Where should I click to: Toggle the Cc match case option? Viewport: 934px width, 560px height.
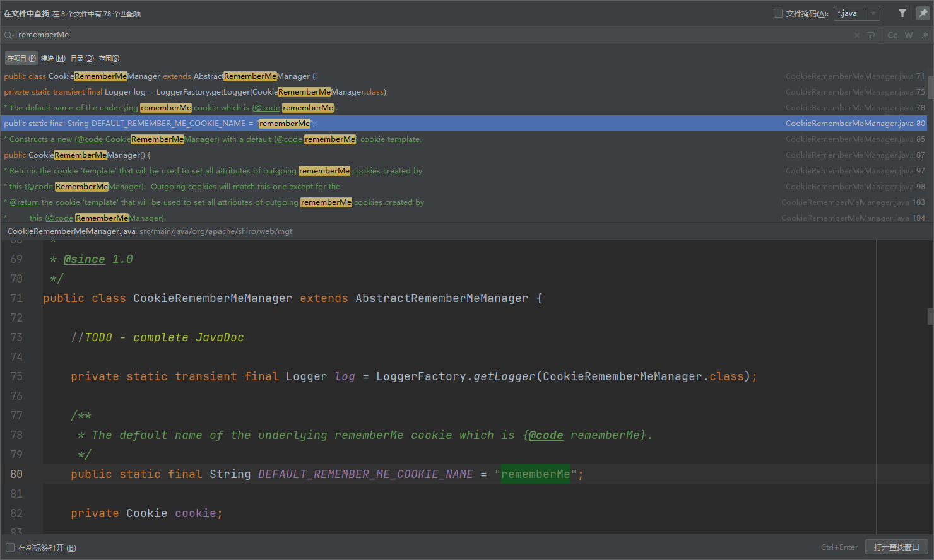892,35
